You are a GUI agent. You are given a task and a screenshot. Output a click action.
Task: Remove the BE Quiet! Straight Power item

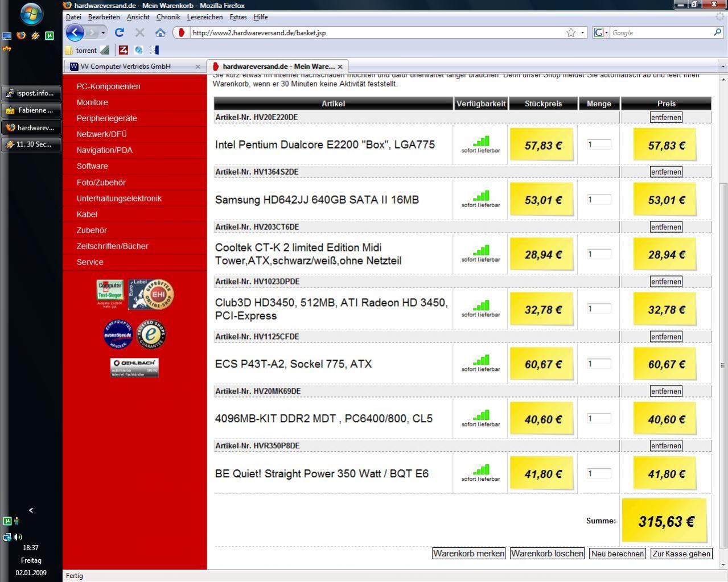click(666, 446)
